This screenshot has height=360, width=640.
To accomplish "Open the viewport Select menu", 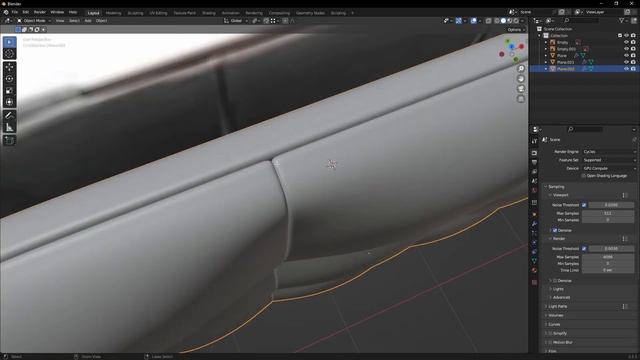I will pyautogui.click(x=74, y=20).
